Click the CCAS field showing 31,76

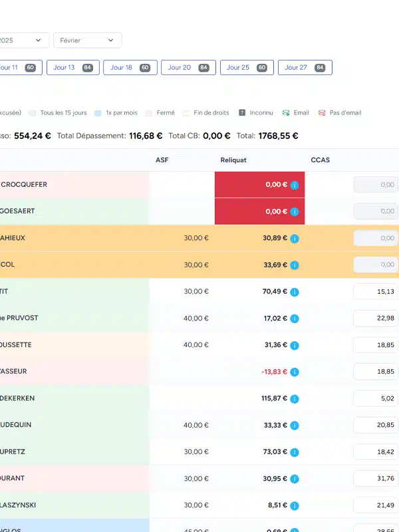coord(375,478)
